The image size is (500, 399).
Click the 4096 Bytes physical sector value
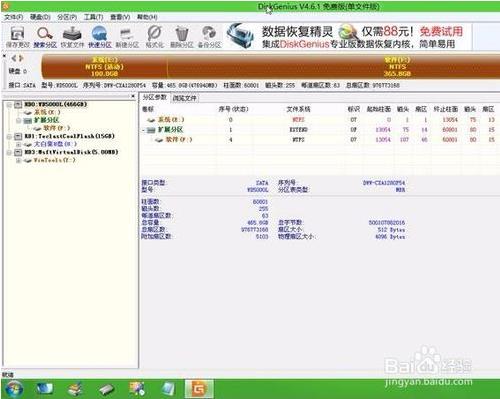390,237
